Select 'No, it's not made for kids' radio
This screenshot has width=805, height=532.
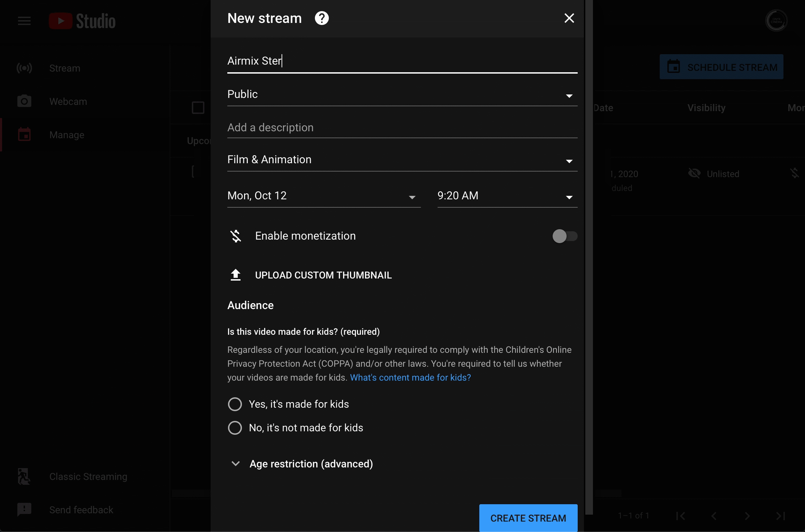(235, 428)
